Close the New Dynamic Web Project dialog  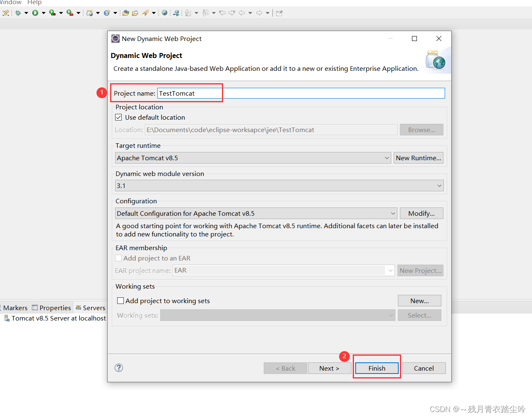point(439,39)
